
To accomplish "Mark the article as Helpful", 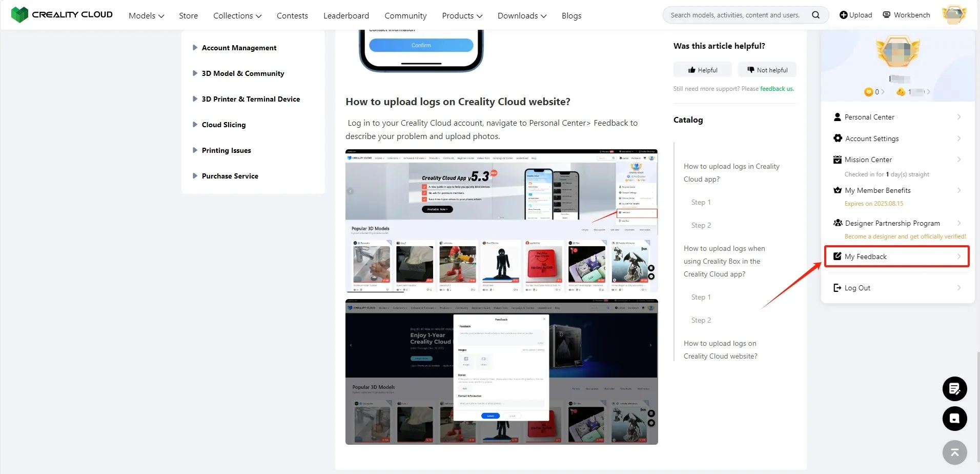I will pos(703,70).
